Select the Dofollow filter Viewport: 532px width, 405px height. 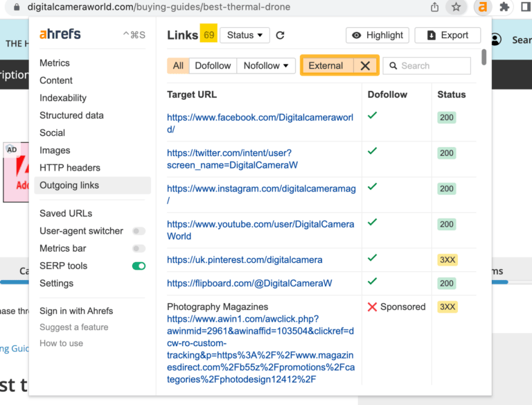[x=213, y=66]
